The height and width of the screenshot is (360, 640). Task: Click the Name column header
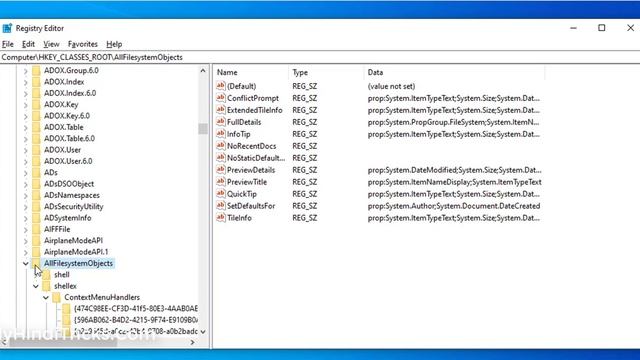pyautogui.click(x=251, y=72)
